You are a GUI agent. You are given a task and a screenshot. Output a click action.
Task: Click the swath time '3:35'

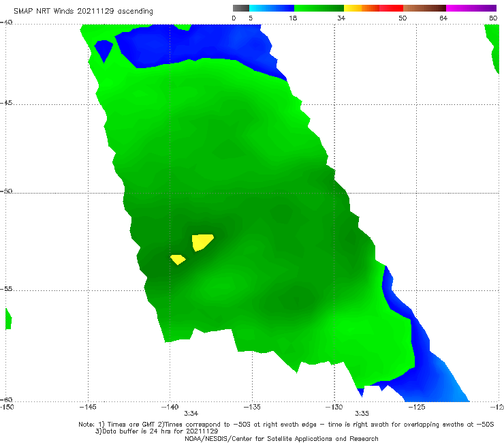(x=362, y=414)
